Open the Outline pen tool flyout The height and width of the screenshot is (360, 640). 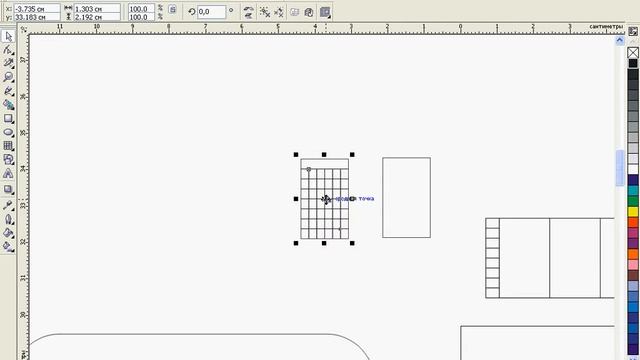pyautogui.click(x=8, y=219)
